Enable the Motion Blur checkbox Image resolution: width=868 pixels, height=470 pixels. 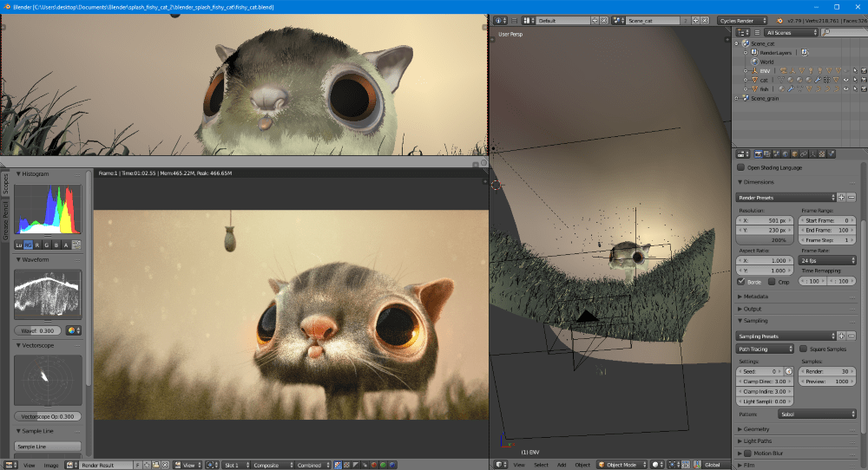[747, 454]
